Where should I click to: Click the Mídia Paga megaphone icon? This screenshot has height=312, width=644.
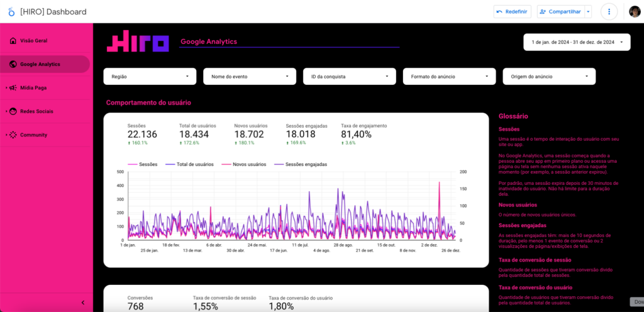point(13,88)
